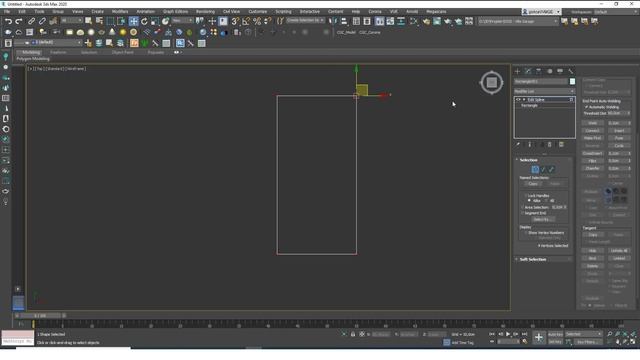Activate the Select and Scale tool
The image size is (640, 360).
click(155, 21)
